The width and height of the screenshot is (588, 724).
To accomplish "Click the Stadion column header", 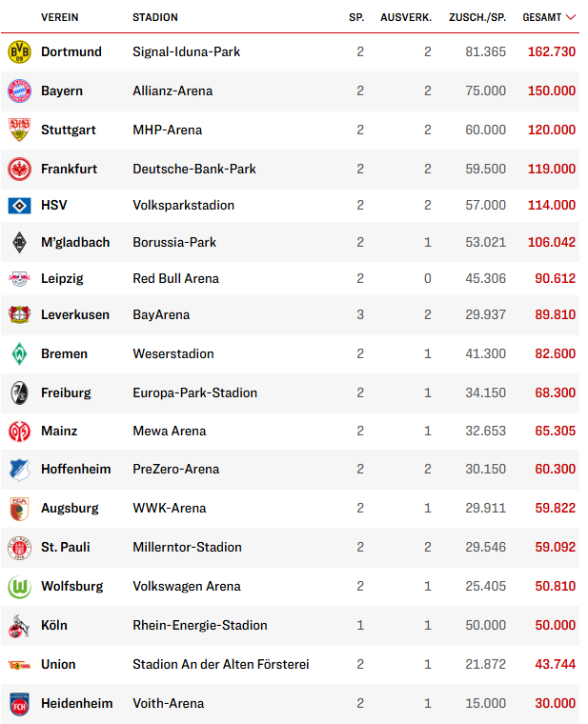I will 155,17.
